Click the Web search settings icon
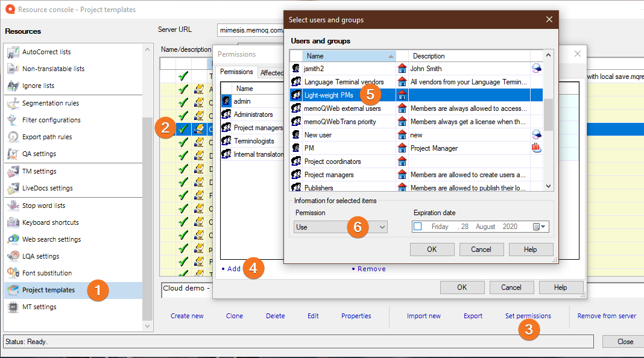The image size is (644, 358). (13, 239)
